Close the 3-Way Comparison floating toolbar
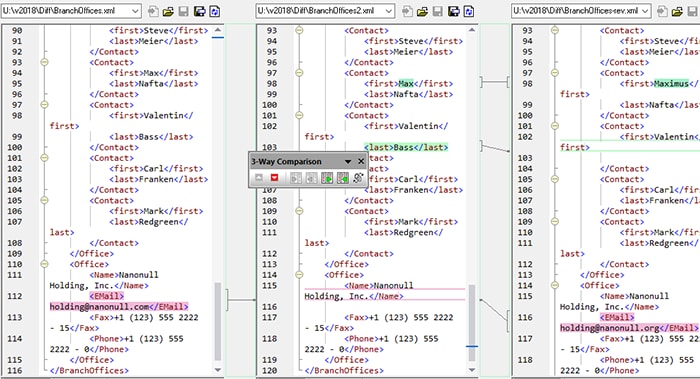The width and height of the screenshot is (700, 379). tap(361, 162)
